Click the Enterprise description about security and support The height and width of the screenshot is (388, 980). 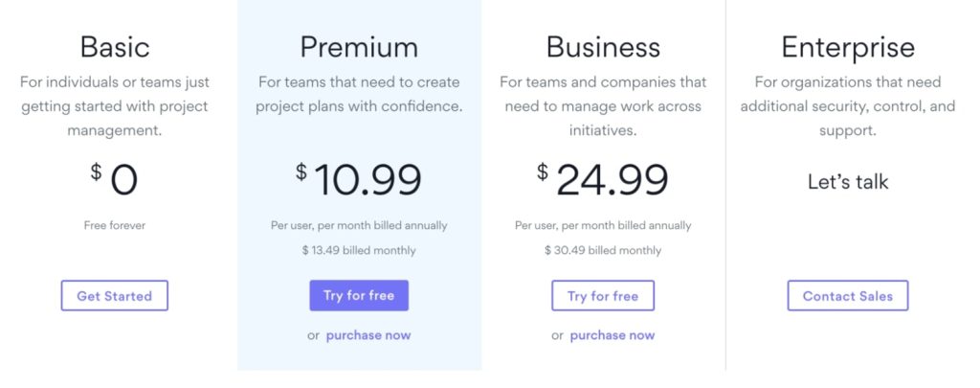pos(848,106)
